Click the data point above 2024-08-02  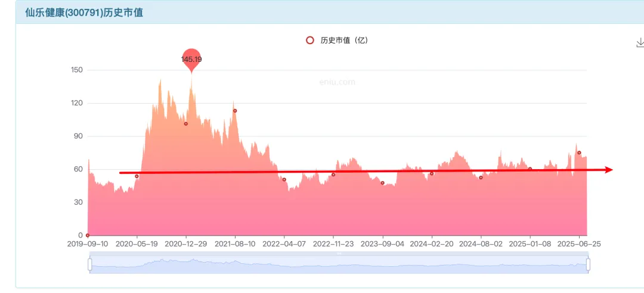coord(481,177)
